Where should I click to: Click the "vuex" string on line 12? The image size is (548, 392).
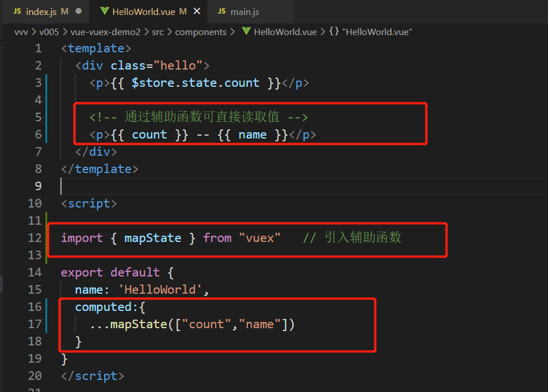(x=260, y=238)
